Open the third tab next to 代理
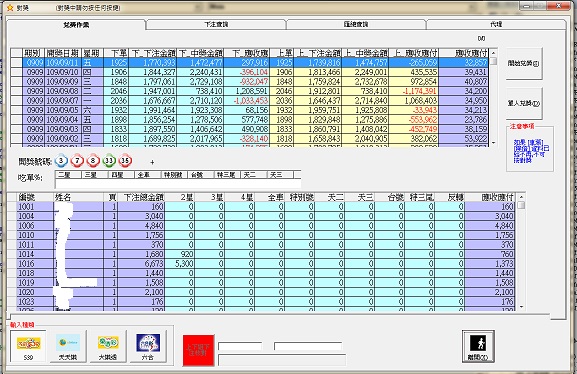 (x=356, y=24)
